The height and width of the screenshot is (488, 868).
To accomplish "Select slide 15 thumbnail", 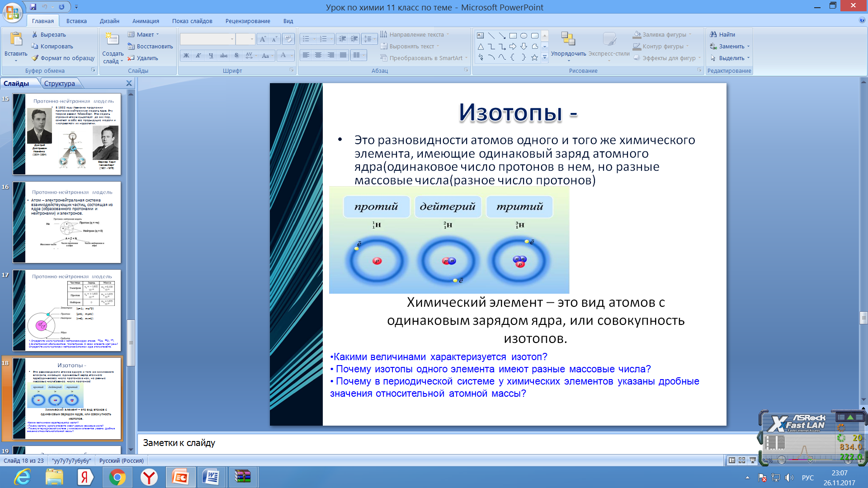I will pyautogui.click(x=67, y=134).
